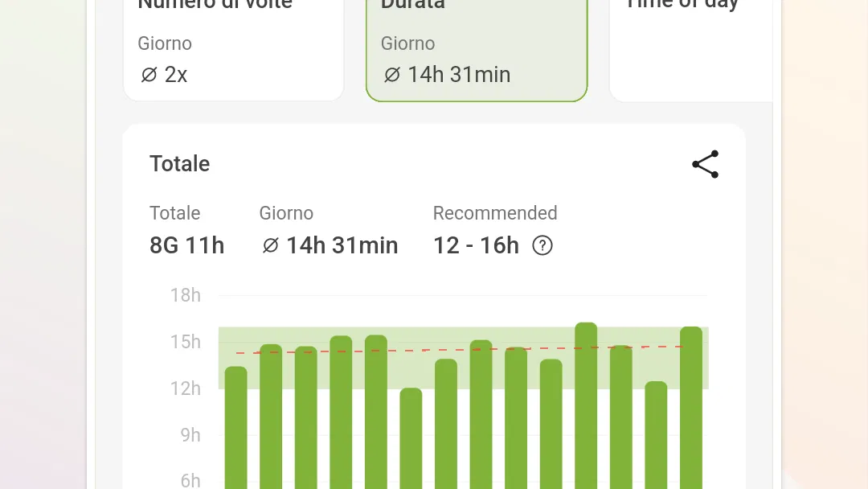Click the red dashed average line
This screenshot has height=489, width=868.
tap(460, 349)
